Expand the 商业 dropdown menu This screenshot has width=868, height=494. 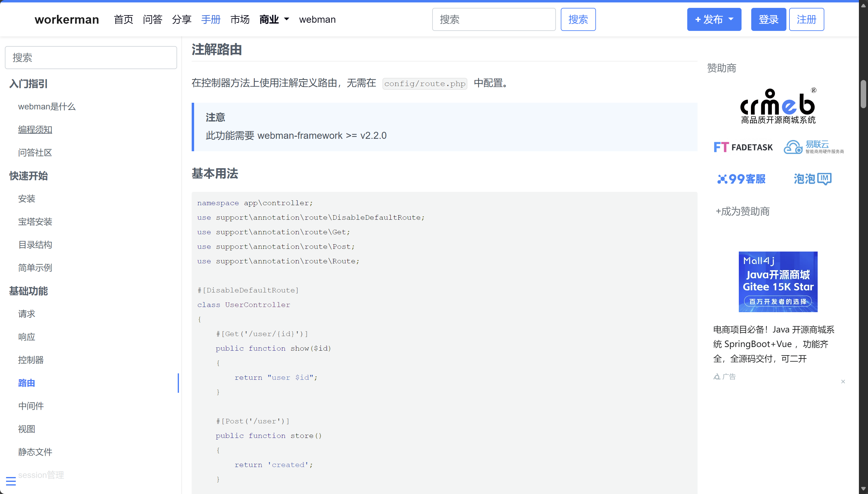pyautogui.click(x=274, y=19)
